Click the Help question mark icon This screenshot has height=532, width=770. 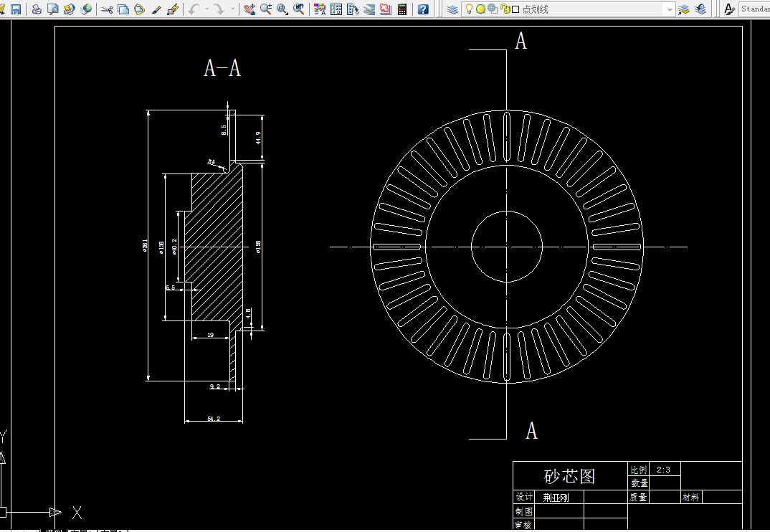(x=423, y=9)
